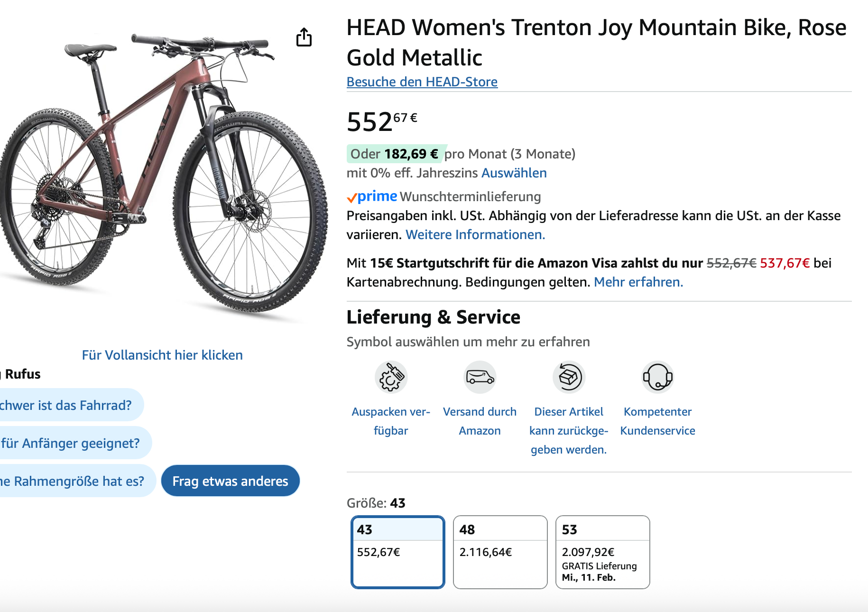Ask Rufus if suitable for beginners

(x=71, y=443)
